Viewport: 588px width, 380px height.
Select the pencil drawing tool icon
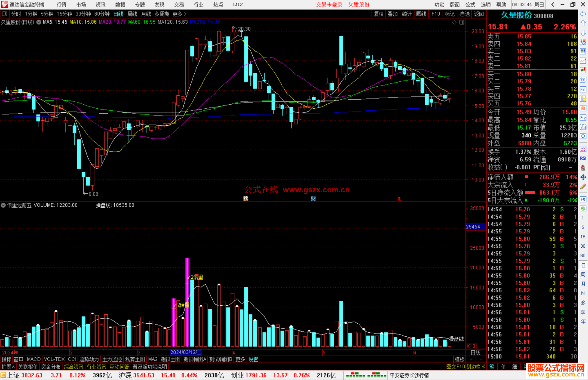[x=583, y=187]
